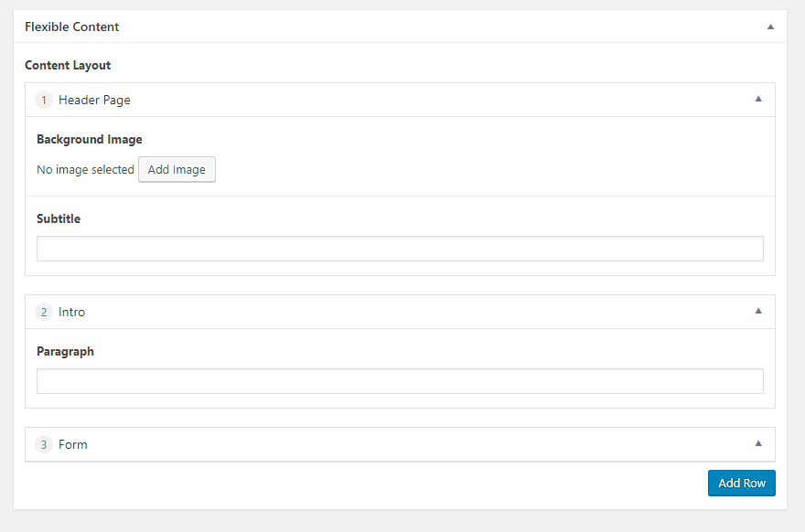The width and height of the screenshot is (805, 532).
Task: Focus the Paragraph text input
Action: 400,381
